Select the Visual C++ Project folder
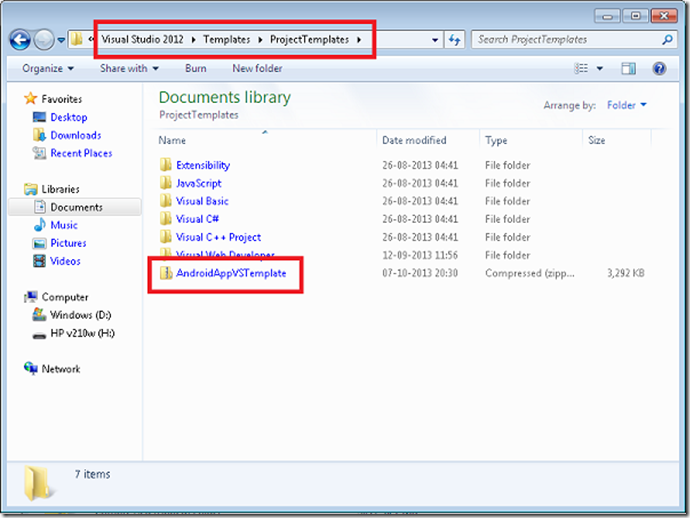Viewport: 690px width, 518px height. click(218, 237)
